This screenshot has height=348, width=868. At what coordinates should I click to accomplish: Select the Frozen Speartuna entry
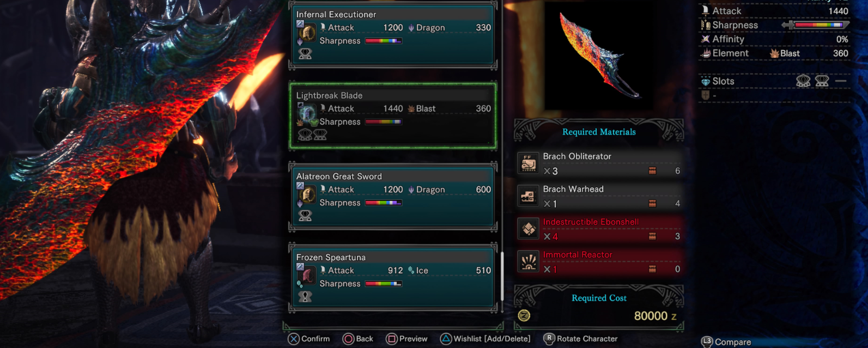click(x=393, y=278)
